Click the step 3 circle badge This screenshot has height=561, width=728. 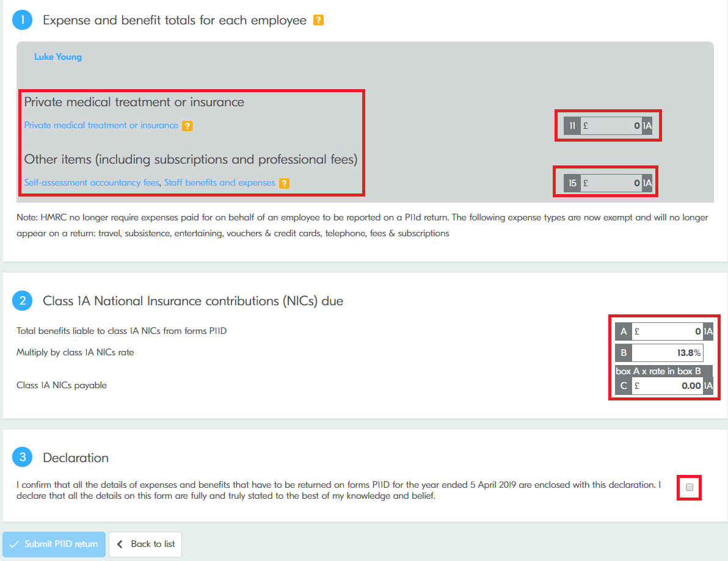point(22,457)
